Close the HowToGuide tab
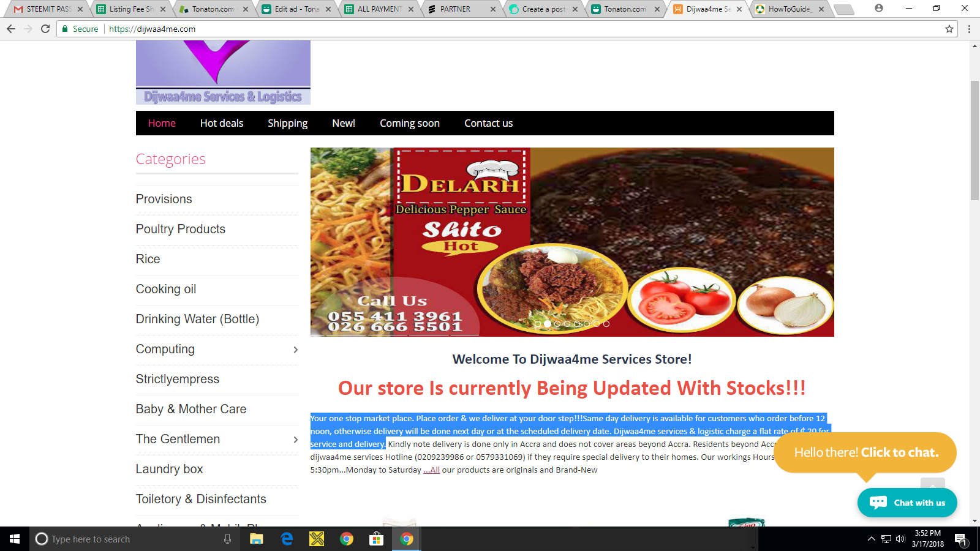This screenshot has height=551, width=980. [x=821, y=9]
